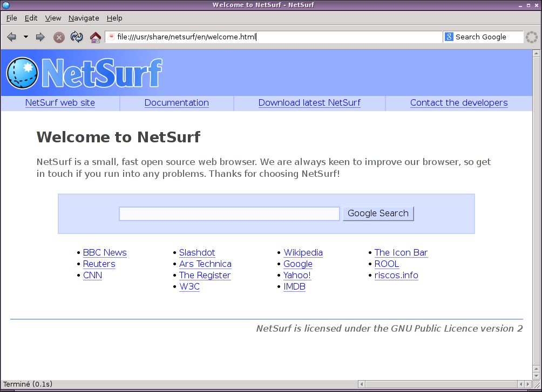Open the Google link in the list
The image size is (542, 392).
[298, 264]
